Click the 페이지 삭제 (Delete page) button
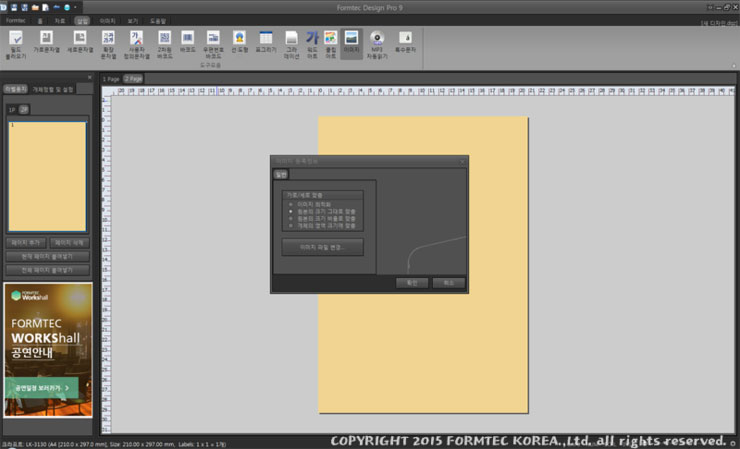The width and height of the screenshot is (740, 449). [69, 243]
